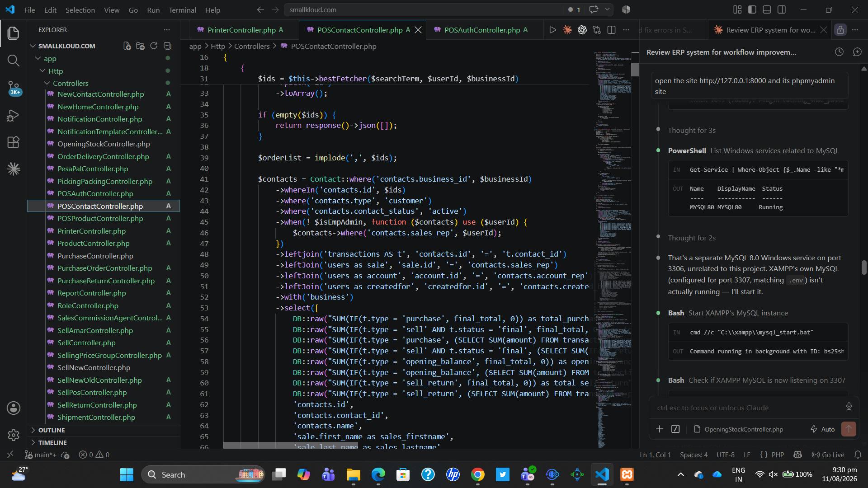Open the Extensions view
The width and height of the screenshot is (868, 488).
(14, 142)
